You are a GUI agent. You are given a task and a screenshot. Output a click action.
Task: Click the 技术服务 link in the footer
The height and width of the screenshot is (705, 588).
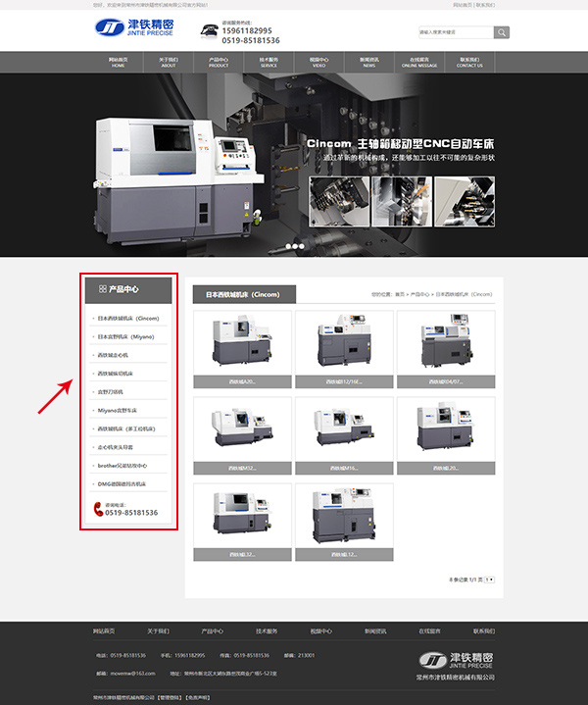[267, 631]
